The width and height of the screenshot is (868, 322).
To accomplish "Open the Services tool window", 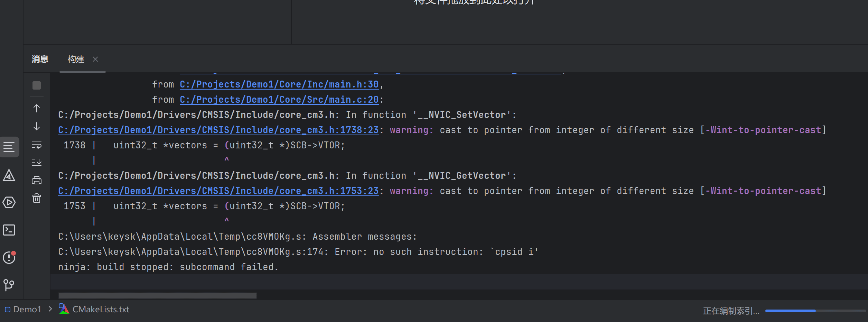I will [x=9, y=202].
